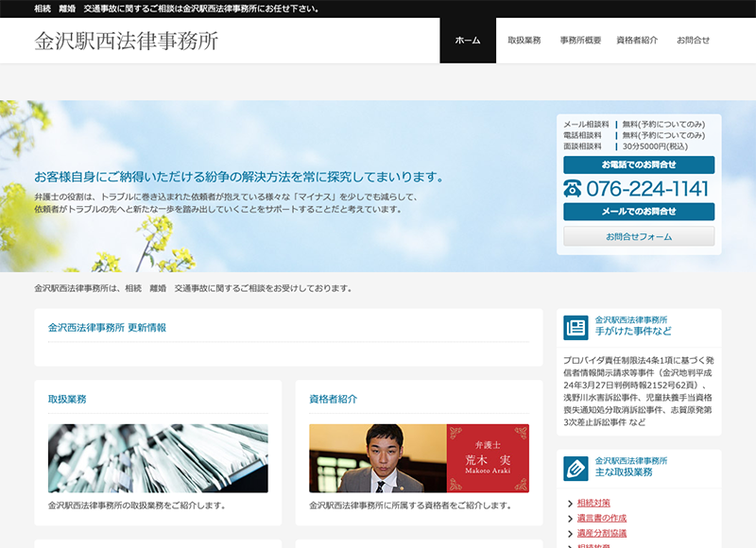Click the 電話相談料 fee line
Screen dimensions: 756x548
point(634,135)
